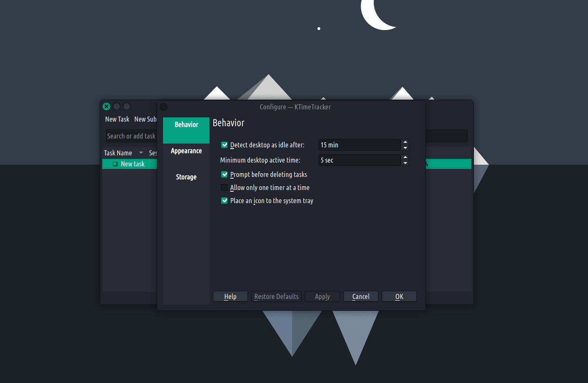Click the New Task toolbar item

pyautogui.click(x=117, y=119)
